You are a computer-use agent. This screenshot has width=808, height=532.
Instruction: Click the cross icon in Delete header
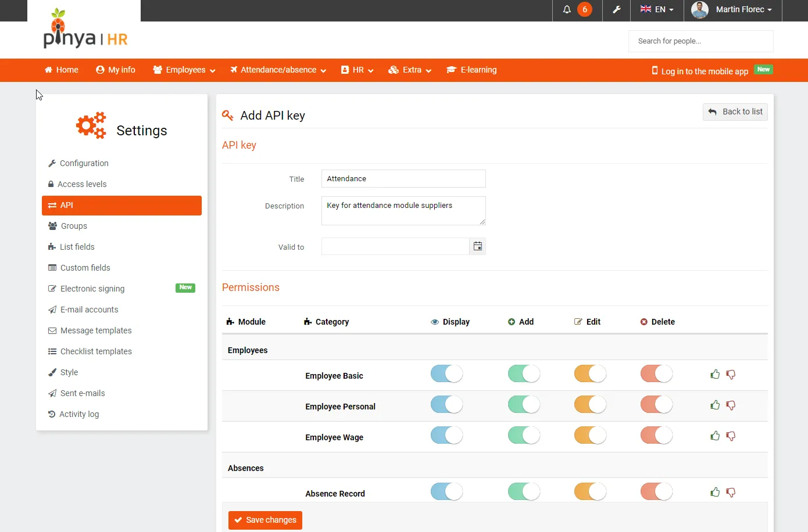[644, 322]
